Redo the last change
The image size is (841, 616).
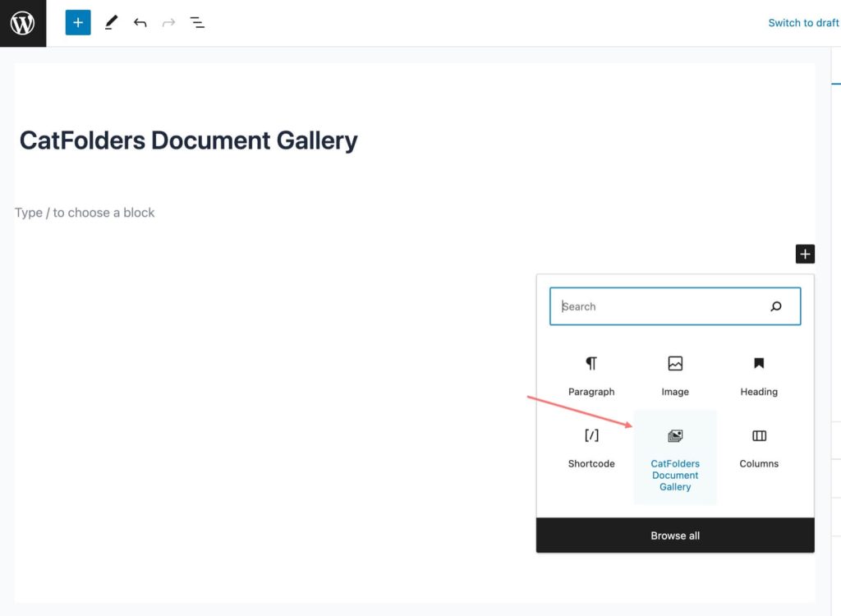168,22
